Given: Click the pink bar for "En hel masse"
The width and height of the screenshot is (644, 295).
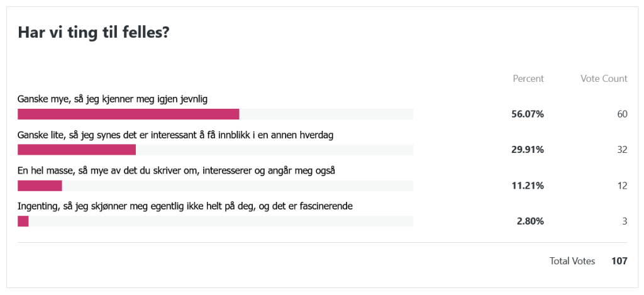Looking at the screenshot, I should [40, 186].
